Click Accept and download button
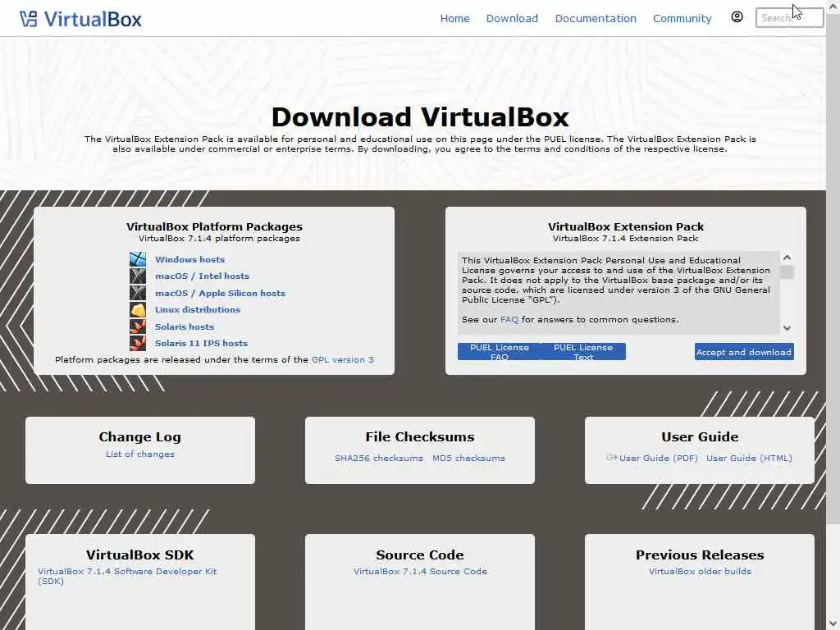The height and width of the screenshot is (630, 840). pos(744,352)
